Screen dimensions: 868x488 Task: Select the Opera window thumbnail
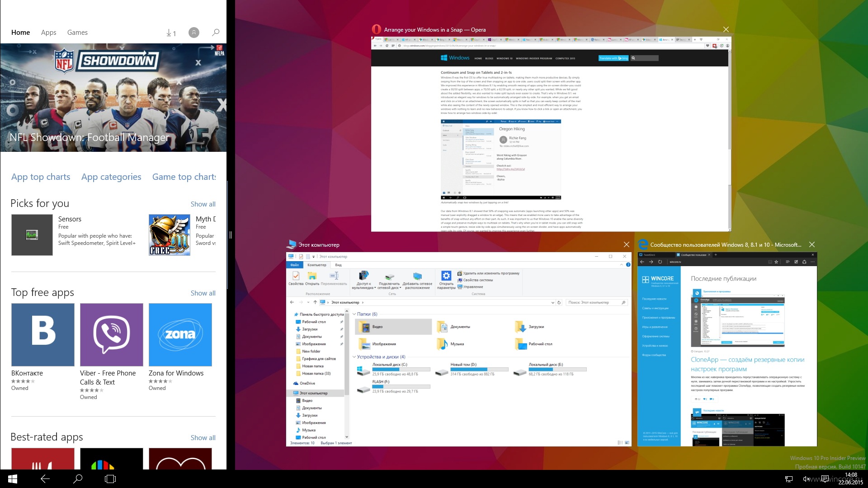(x=551, y=134)
